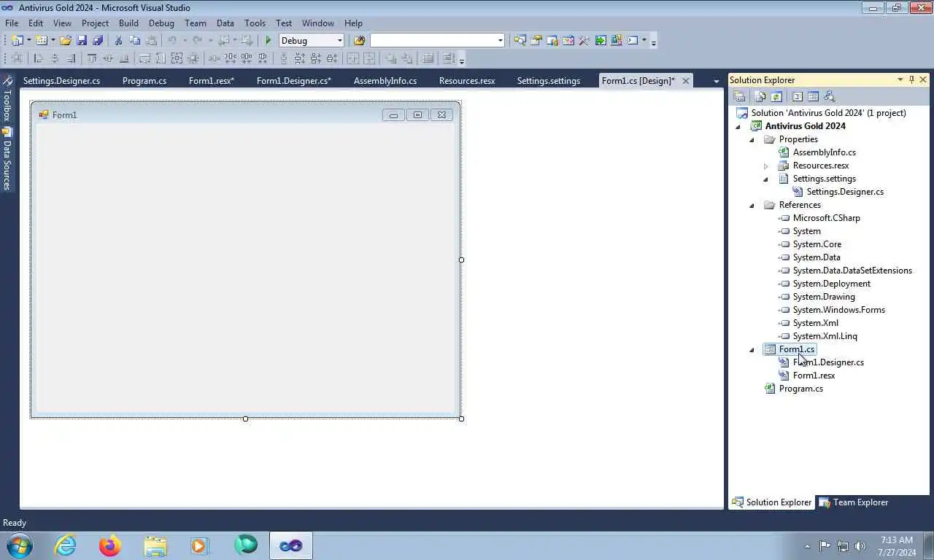934x560 pixels.
Task: Save the current file with the floppy icon
Action: pyautogui.click(x=82, y=41)
